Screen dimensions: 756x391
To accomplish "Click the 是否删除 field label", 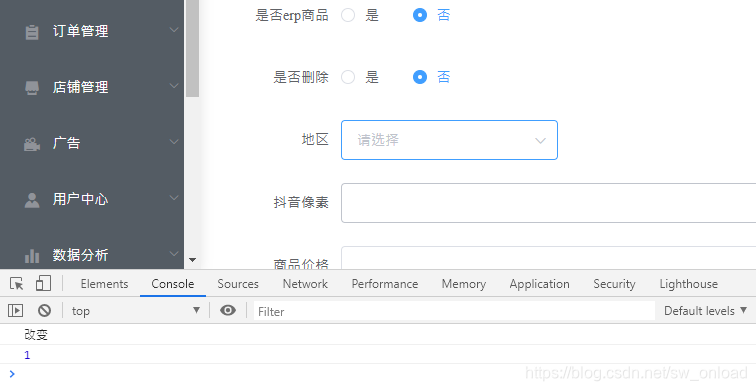I will click(301, 77).
